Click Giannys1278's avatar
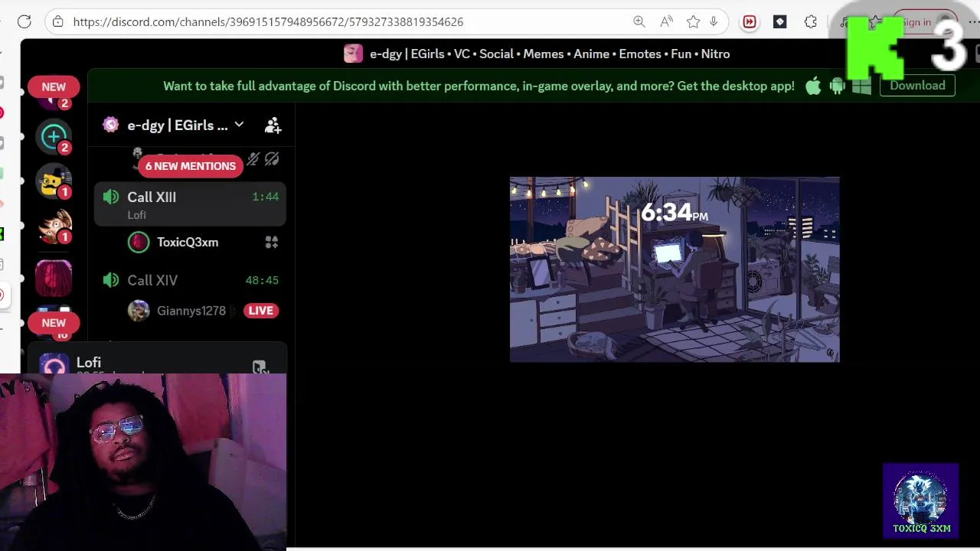 (x=139, y=311)
